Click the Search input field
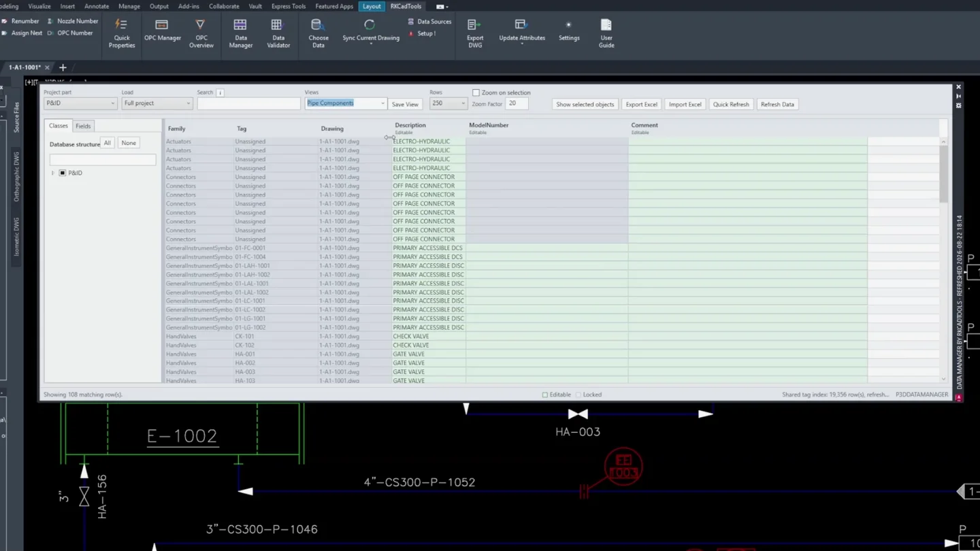980x551 pixels. 248,103
